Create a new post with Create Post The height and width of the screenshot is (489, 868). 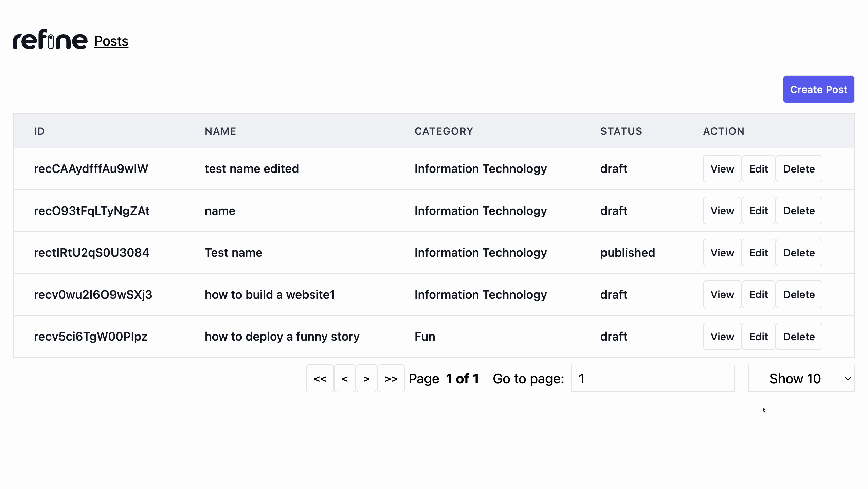tap(818, 89)
